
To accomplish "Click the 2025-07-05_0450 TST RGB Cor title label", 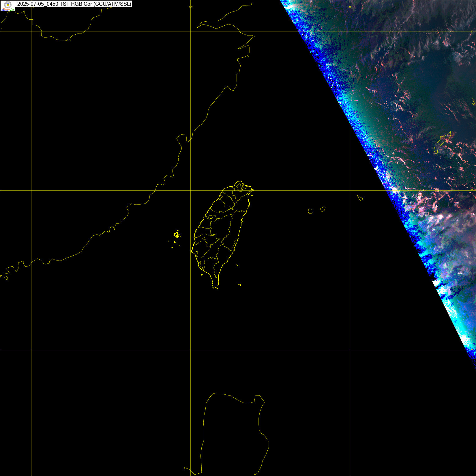I will click(x=74, y=4).
